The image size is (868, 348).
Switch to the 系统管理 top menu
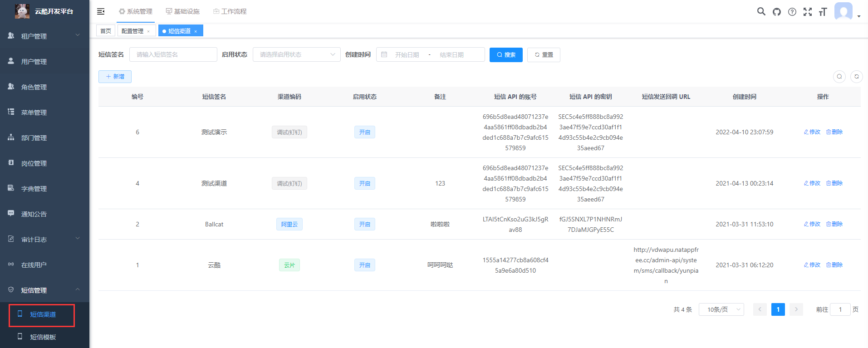coord(136,11)
